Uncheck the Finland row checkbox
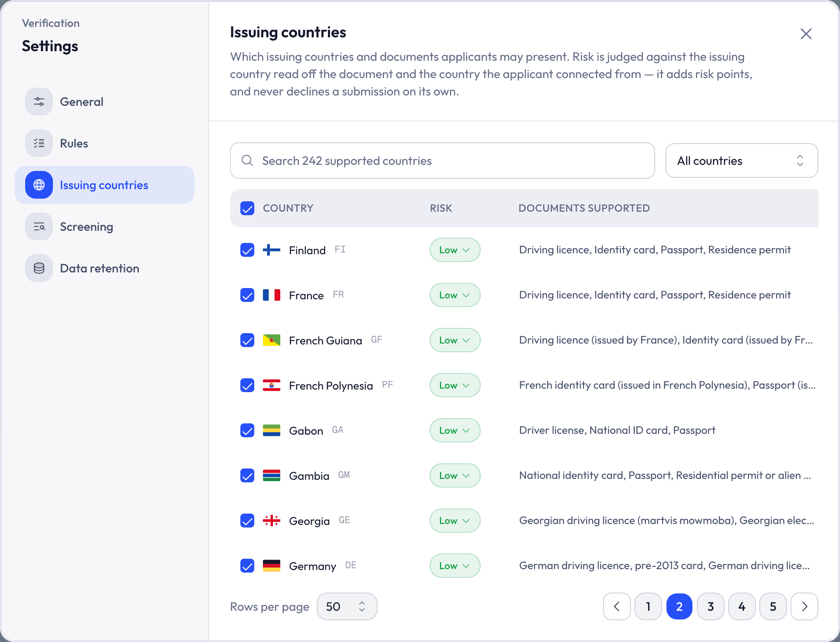The image size is (840, 642). pyautogui.click(x=247, y=250)
